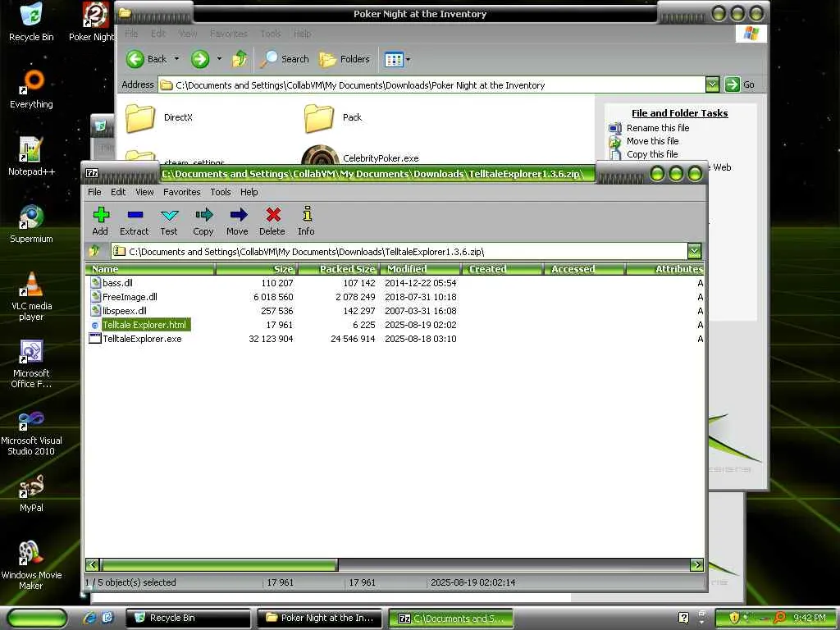Open the Pack folder
Viewport: 840px width, 630px height.
pos(333,118)
